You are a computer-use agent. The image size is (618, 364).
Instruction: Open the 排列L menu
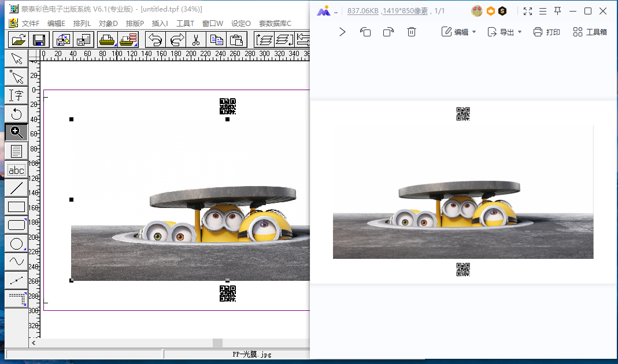pos(82,24)
